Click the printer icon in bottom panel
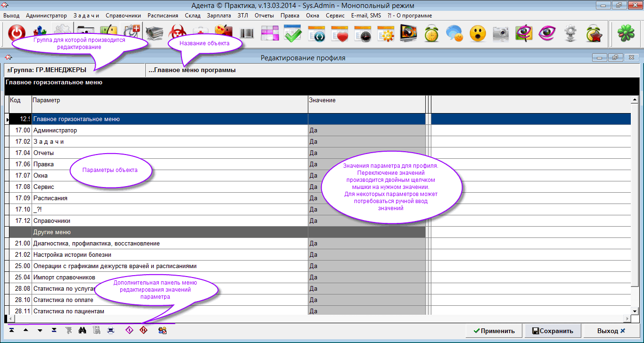Viewport: 644px width, 343px height. 111,330
